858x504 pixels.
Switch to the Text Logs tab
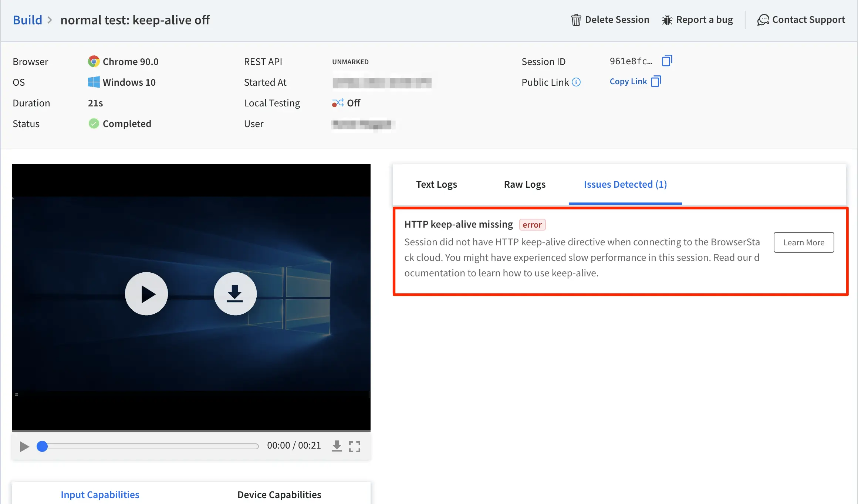(436, 184)
